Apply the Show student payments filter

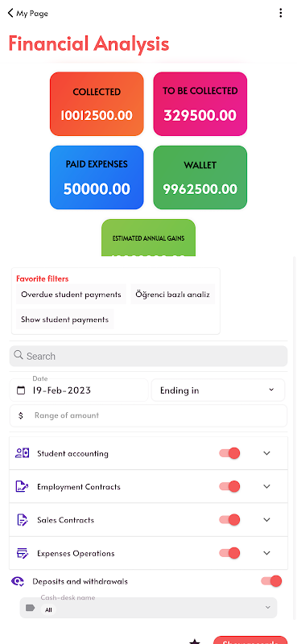[65, 320]
